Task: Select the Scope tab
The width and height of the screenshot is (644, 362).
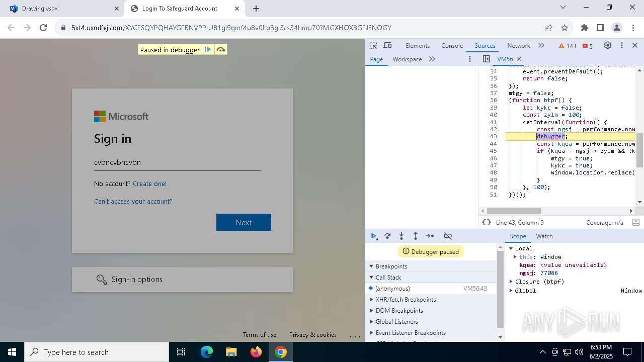Action: pyautogui.click(x=518, y=236)
